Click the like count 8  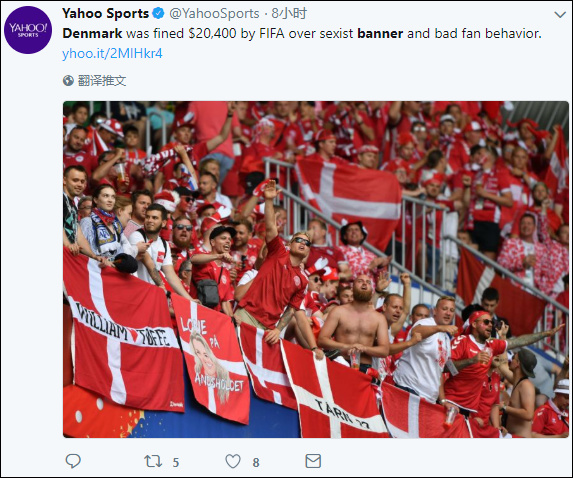click(256, 462)
